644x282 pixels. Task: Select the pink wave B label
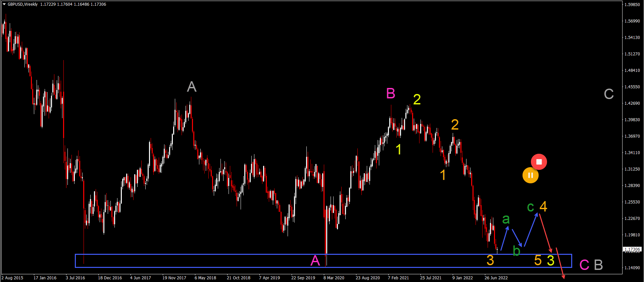tap(391, 93)
